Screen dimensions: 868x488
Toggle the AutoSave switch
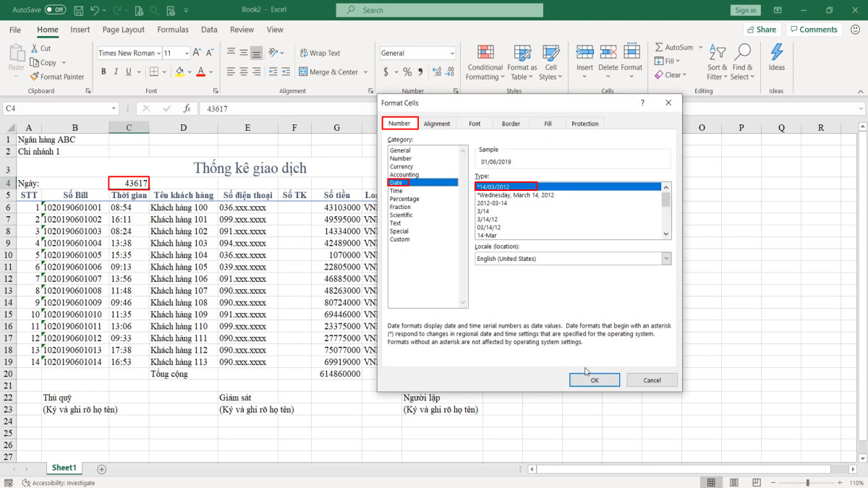[55, 10]
